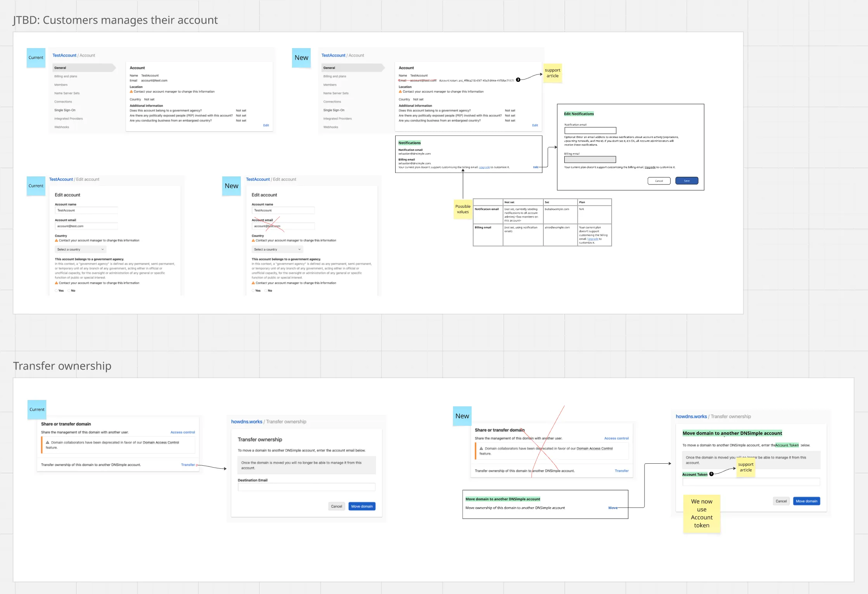The height and width of the screenshot is (594, 868).
Task: Click the Move link in the Move domain box
Action: click(x=613, y=508)
